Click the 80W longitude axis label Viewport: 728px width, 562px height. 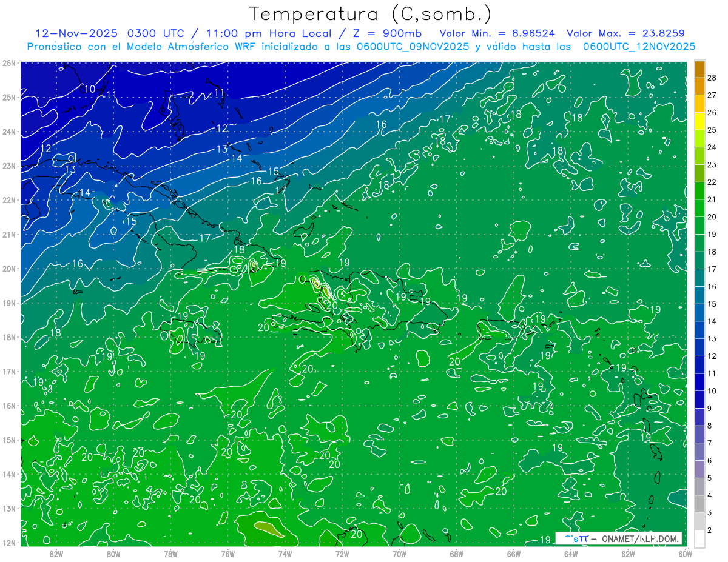coord(113,553)
